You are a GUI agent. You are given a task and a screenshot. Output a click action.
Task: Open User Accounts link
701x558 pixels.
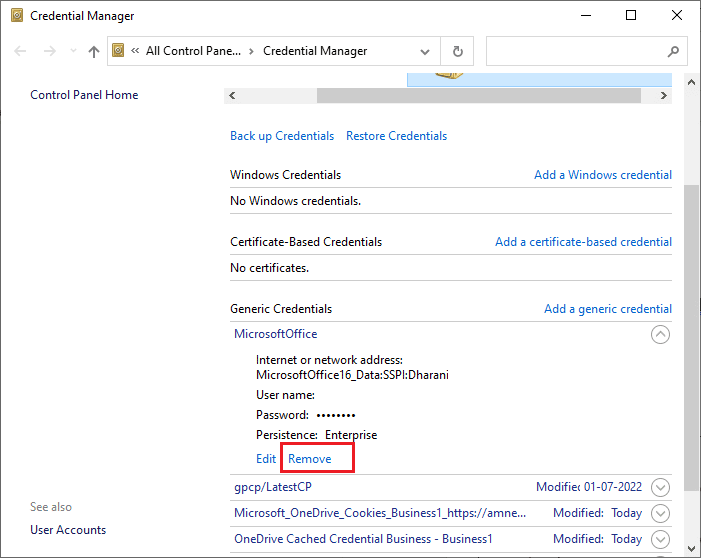point(68,530)
